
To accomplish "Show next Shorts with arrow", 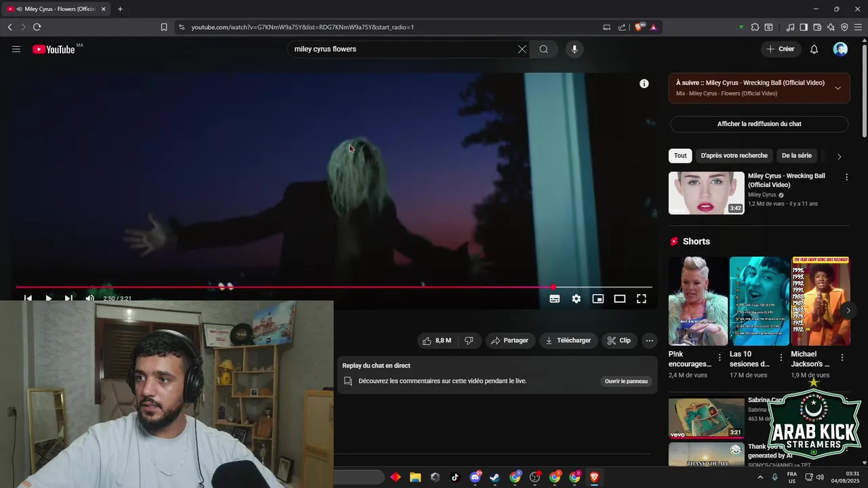I will pyautogui.click(x=848, y=310).
